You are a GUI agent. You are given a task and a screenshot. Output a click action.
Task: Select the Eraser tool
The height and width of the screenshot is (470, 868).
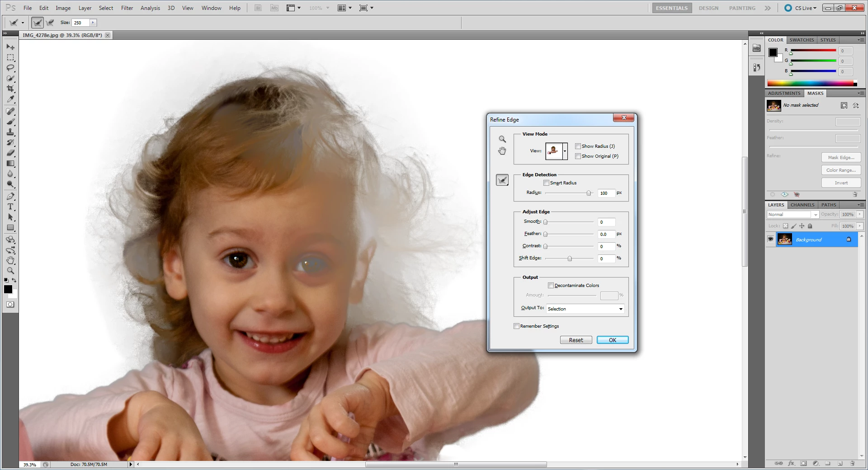tap(10, 153)
